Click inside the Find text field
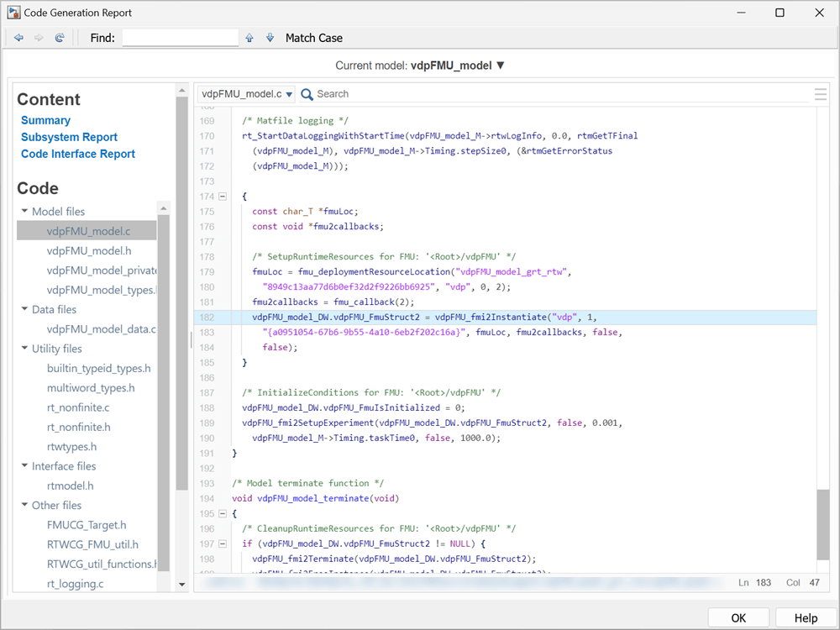Image resolution: width=840 pixels, height=630 pixels. point(180,37)
